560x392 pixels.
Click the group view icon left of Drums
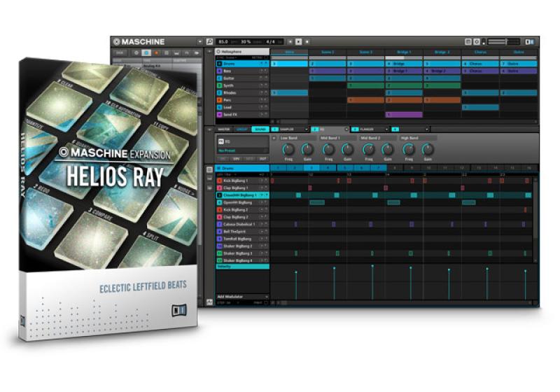[x=209, y=169]
